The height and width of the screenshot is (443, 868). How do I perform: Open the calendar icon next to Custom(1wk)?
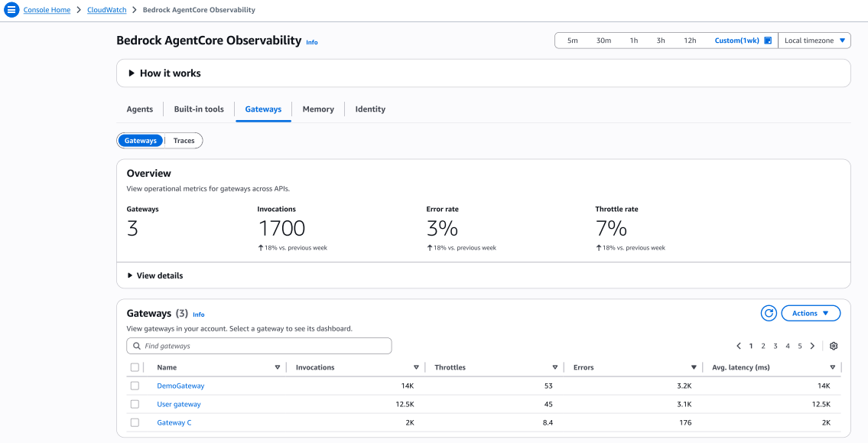click(768, 41)
